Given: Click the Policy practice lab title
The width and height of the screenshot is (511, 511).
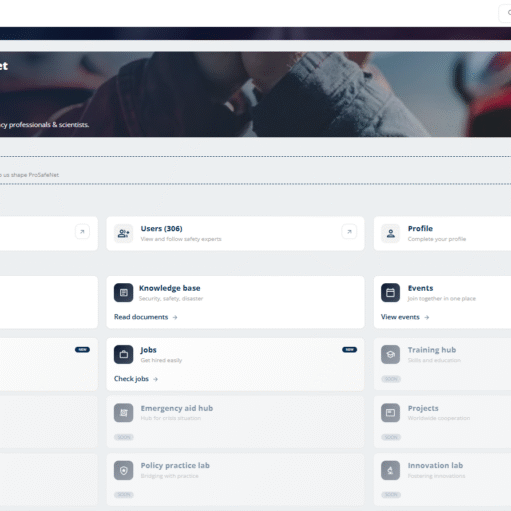Looking at the screenshot, I should (175, 466).
